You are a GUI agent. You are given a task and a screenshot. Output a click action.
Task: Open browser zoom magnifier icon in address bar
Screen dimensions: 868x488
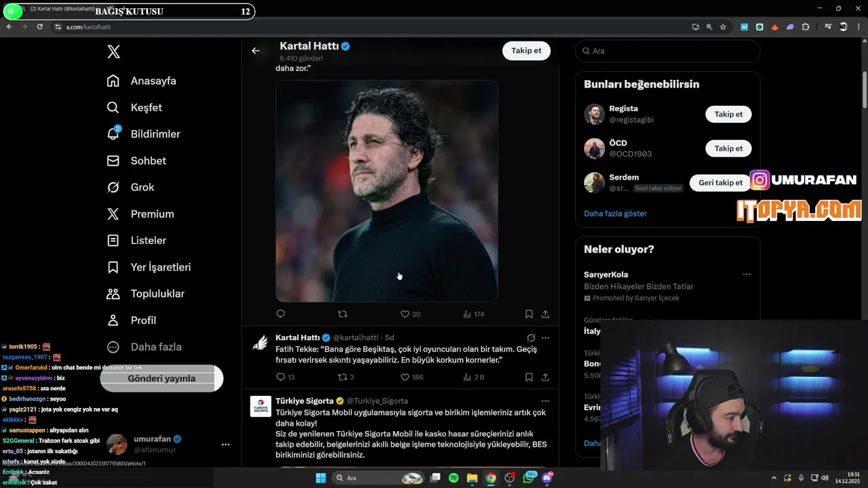click(x=709, y=27)
